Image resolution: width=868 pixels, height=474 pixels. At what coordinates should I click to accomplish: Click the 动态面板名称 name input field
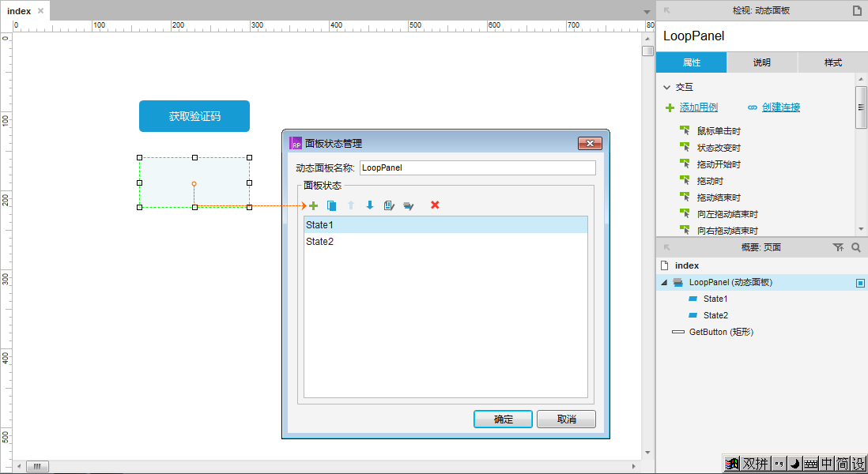(x=477, y=167)
